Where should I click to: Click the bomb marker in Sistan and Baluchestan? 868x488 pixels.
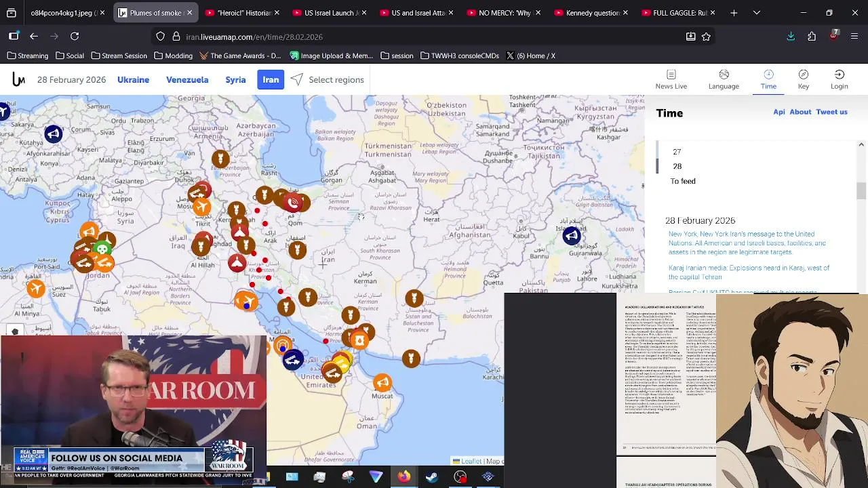tap(414, 298)
